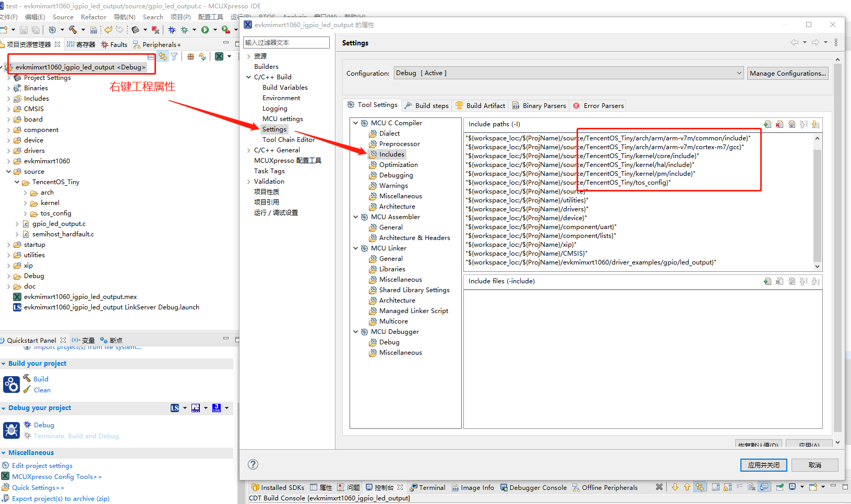Click the yellow undo arrow toolbar icon
The height and width of the screenshot is (504, 851).
108,30
